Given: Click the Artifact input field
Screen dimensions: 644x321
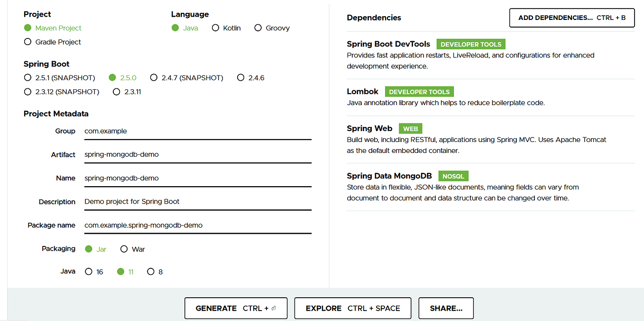Looking at the screenshot, I should tap(197, 155).
